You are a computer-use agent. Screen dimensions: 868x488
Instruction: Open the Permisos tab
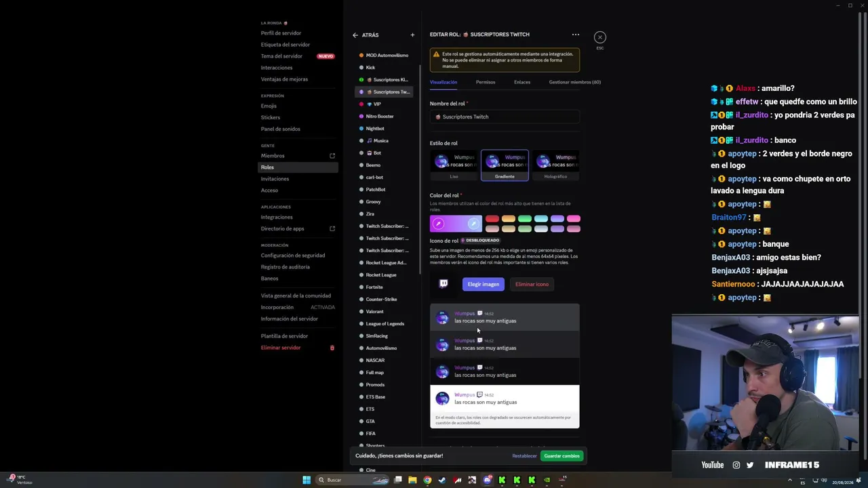tap(486, 82)
